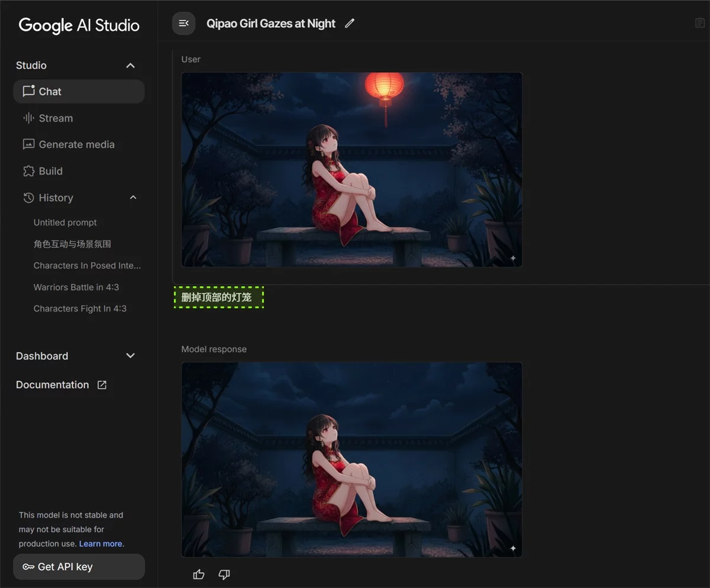
Task: Click the clipboard icon at top right
Action: tap(699, 23)
